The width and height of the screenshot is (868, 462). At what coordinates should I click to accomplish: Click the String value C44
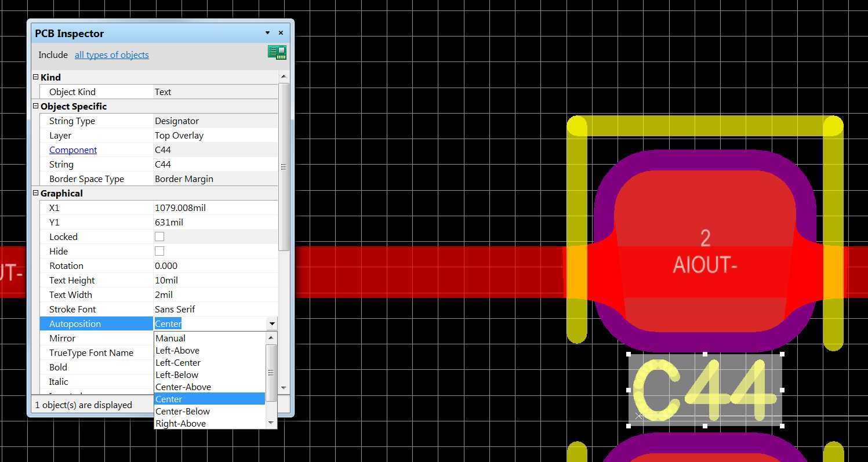(163, 164)
